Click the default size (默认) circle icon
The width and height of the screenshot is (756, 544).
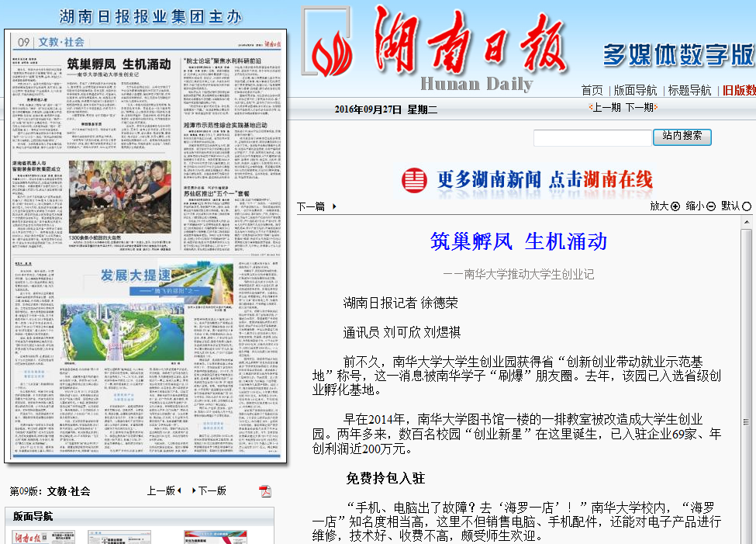tap(747, 206)
